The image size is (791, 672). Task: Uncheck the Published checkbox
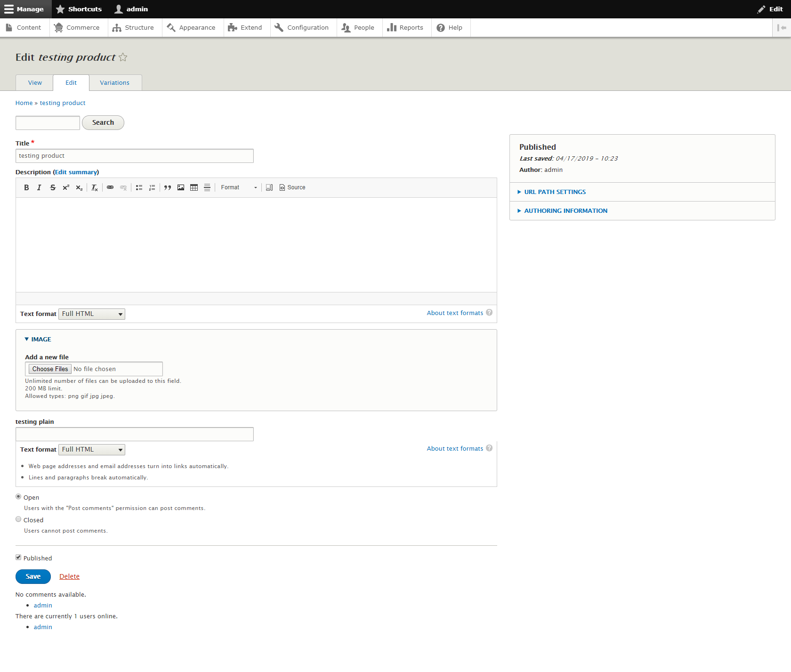(18, 557)
